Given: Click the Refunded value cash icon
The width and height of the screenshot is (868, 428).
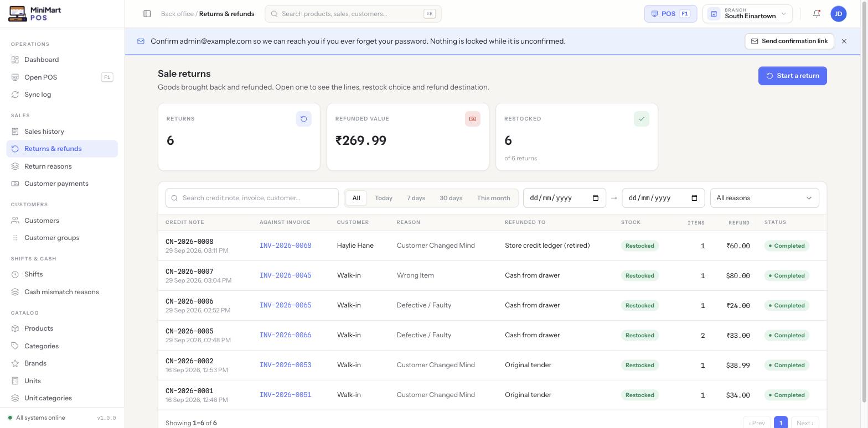Looking at the screenshot, I should pos(472,119).
